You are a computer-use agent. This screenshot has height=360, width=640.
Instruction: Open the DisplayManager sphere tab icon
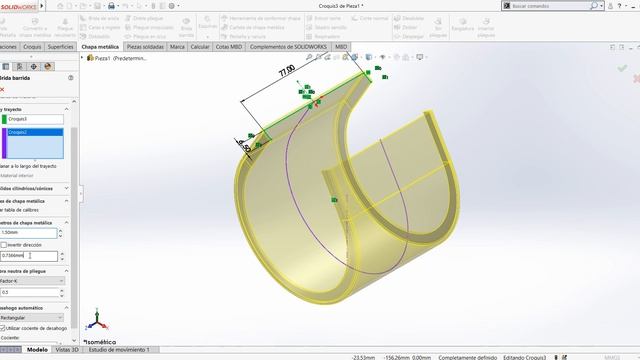47,67
